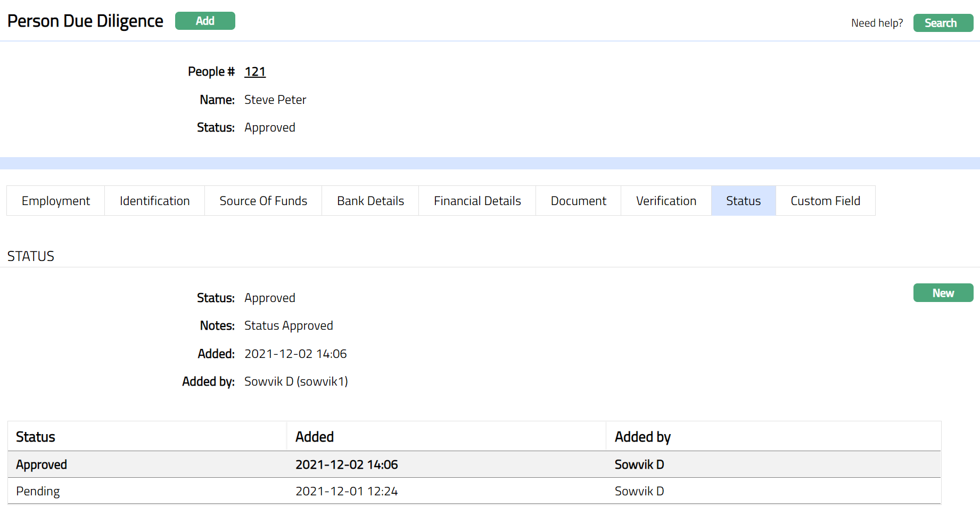Image resolution: width=980 pixels, height=514 pixels.
Task: View the Financial Details tab
Action: click(477, 201)
